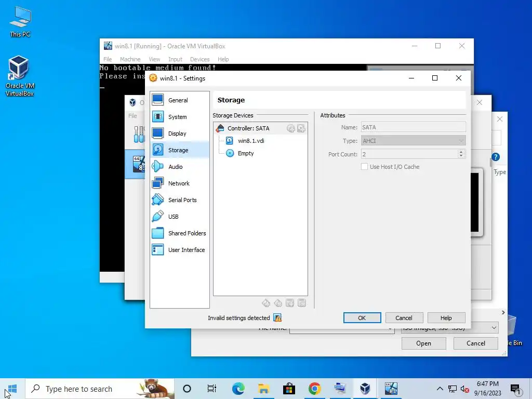
Task: Open Input menu in win8.1 VM window
Action: pyautogui.click(x=175, y=59)
